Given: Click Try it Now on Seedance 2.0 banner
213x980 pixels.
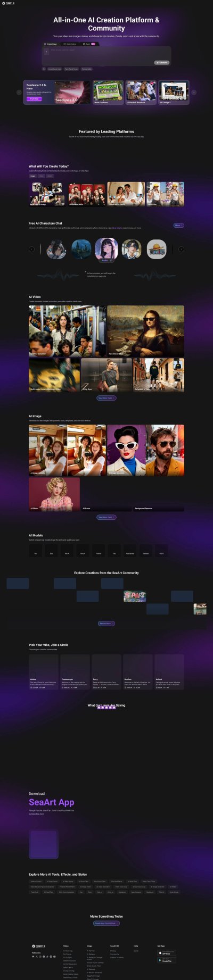Looking at the screenshot, I should 34,99.
